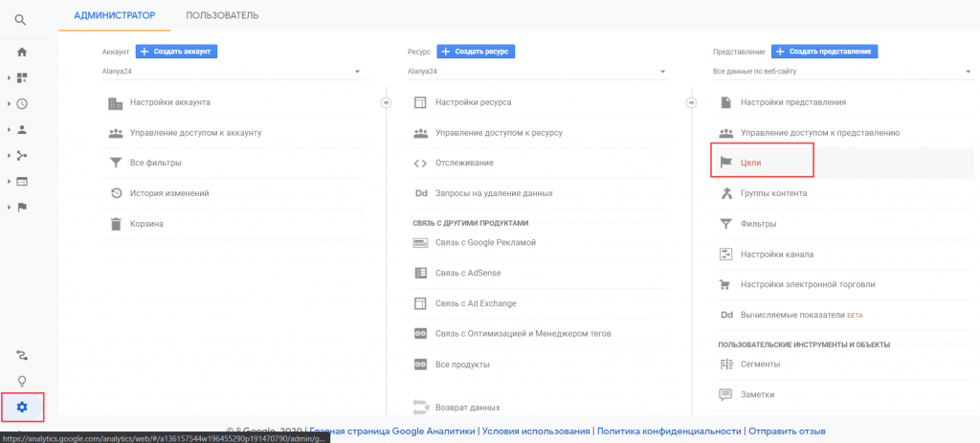Open Conversions flag icon in sidebar
Image resolution: width=980 pixels, height=443 pixels.
(x=21, y=208)
